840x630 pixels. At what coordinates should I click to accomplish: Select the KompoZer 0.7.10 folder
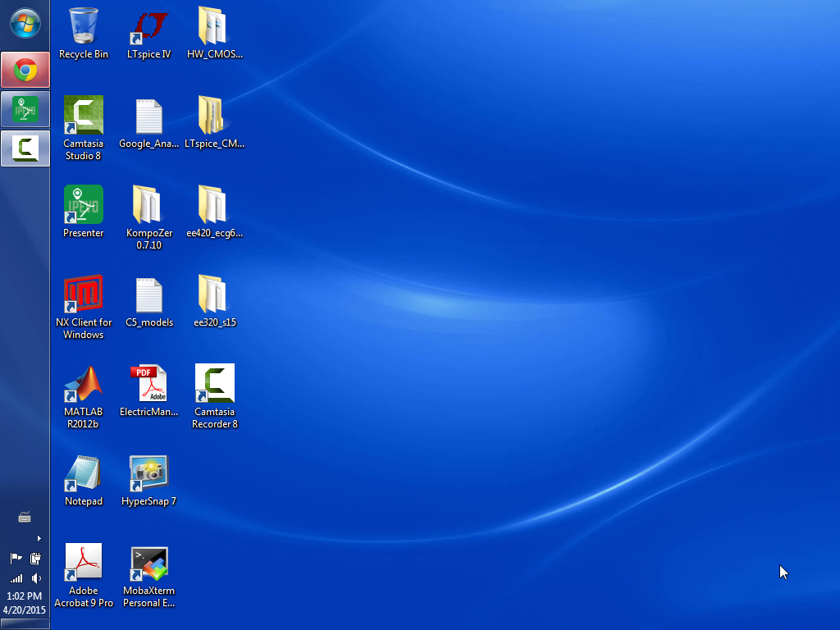click(x=149, y=205)
